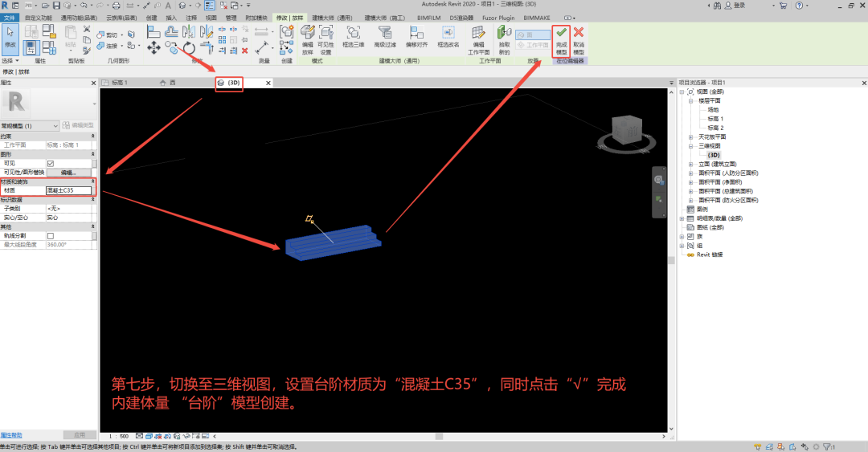This screenshot has height=452, width=868.
Task: Select the Move cross-arrows tool
Action: tap(154, 48)
